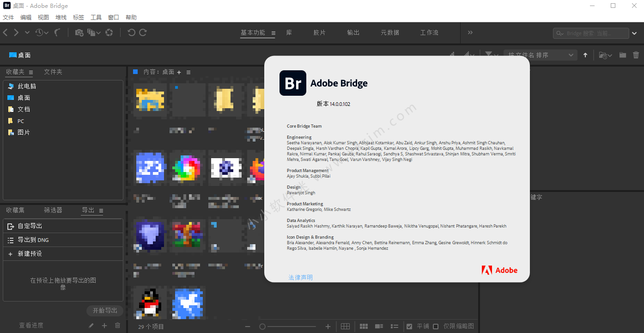The width and height of the screenshot is (644, 333).
Task: Click the trash delete icon in path bar
Action: click(x=636, y=55)
